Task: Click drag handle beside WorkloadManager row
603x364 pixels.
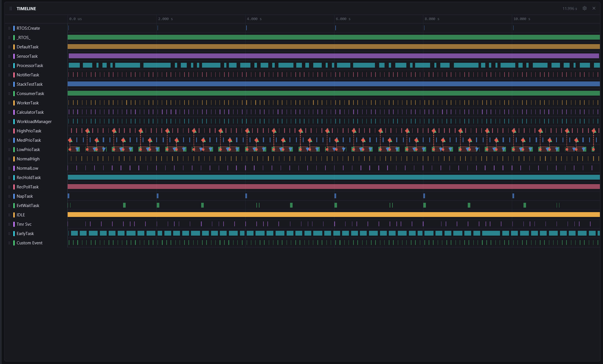Action: coord(9,122)
